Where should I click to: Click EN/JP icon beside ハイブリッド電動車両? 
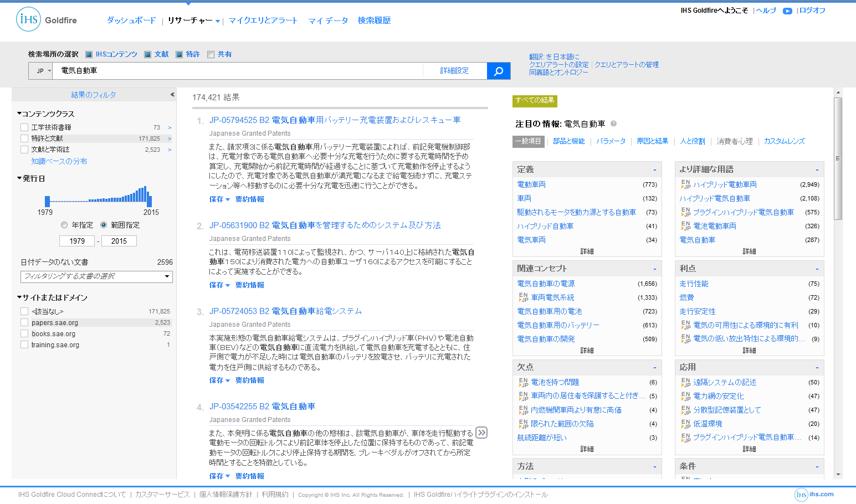686,184
